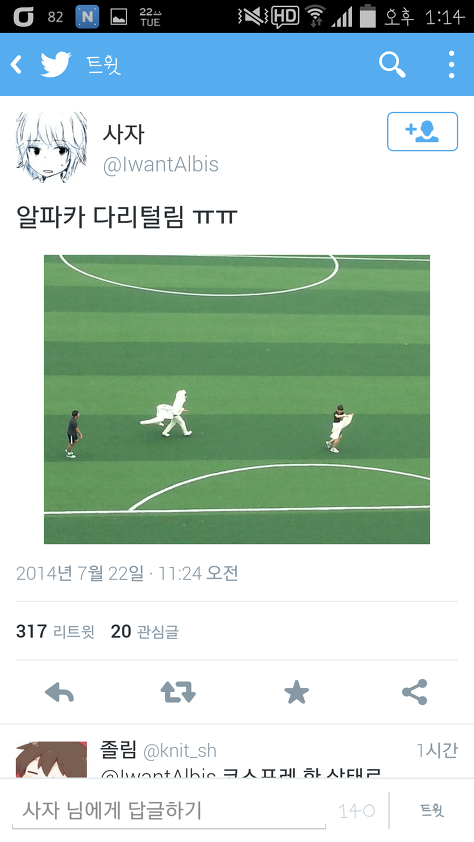View the 20 관심글 list

click(x=144, y=632)
